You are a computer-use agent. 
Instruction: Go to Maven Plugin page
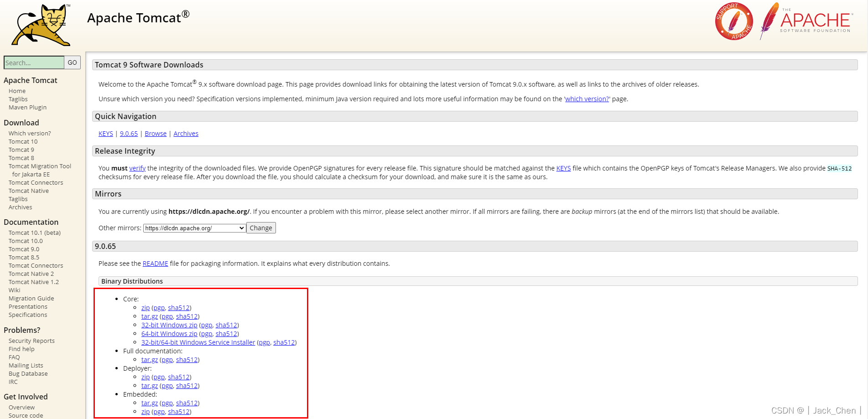[x=27, y=108]
